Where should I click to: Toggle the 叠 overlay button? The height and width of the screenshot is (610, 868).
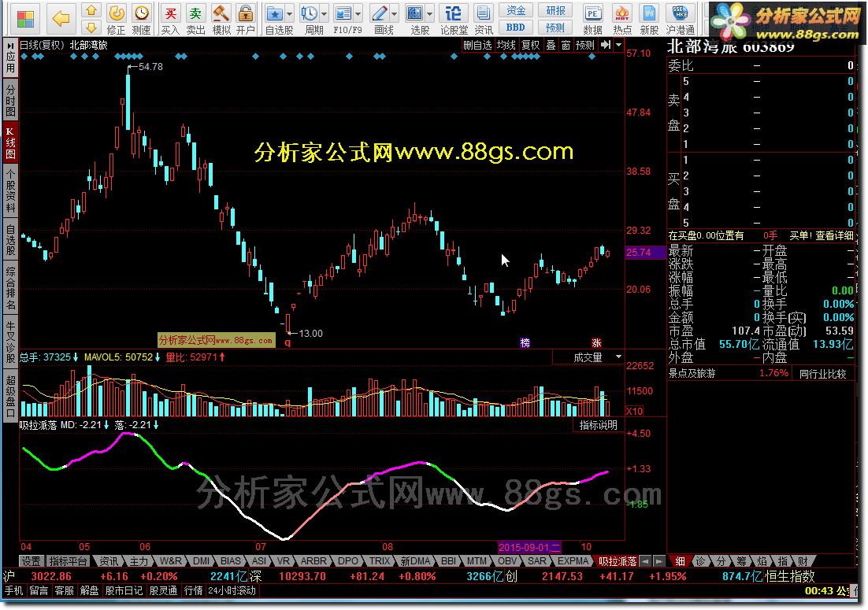551,45
